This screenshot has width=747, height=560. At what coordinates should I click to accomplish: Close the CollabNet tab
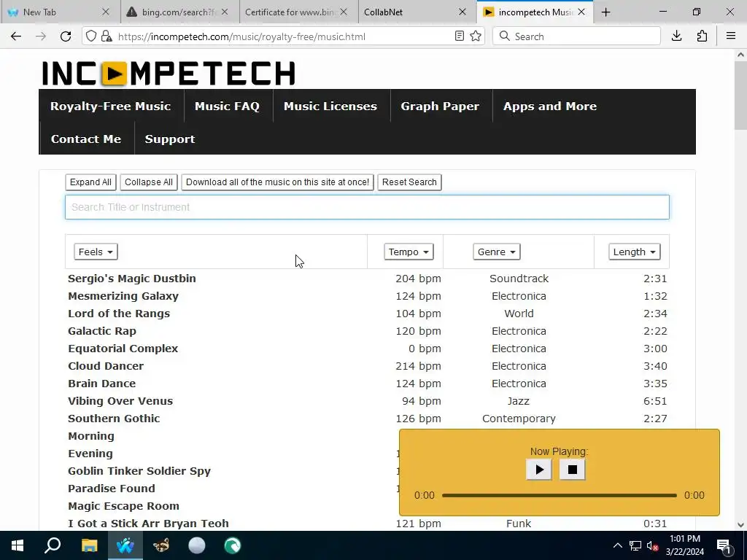click(462, 12)
